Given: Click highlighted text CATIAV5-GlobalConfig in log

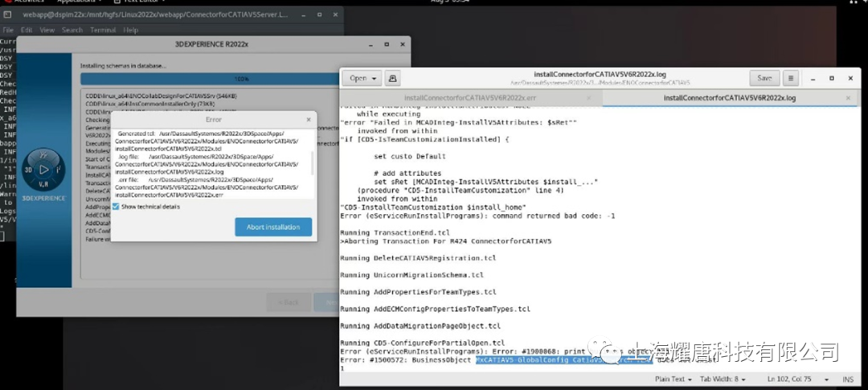Looking at the screenshot, I should point(565,360).
